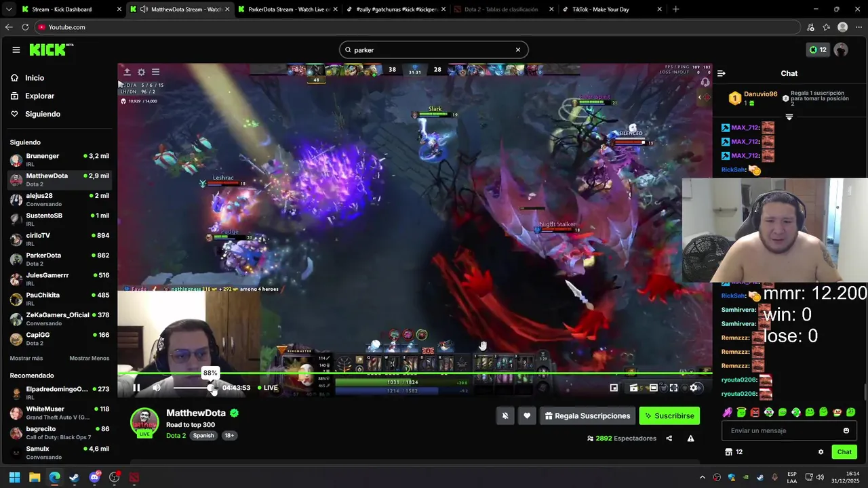Viewport: 868px width, 488px height.
Task: Open chat settings gear
Action: [821, 452]
